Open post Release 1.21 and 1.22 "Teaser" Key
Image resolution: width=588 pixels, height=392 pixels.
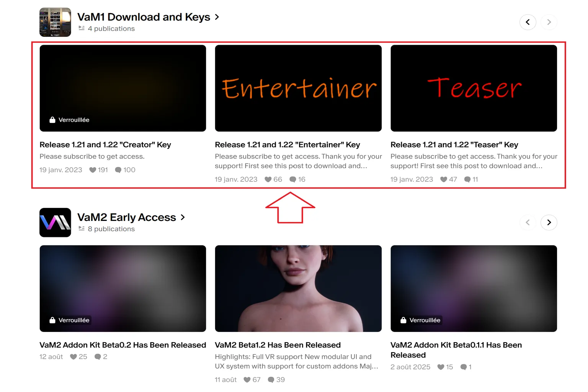pyautogui.click(x=454, y=145)
